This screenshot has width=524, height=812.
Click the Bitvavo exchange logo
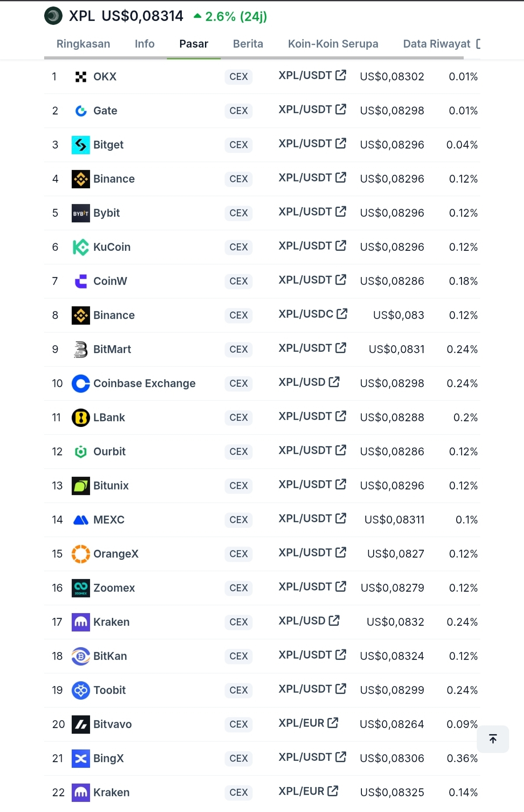(x=81, y=725)
